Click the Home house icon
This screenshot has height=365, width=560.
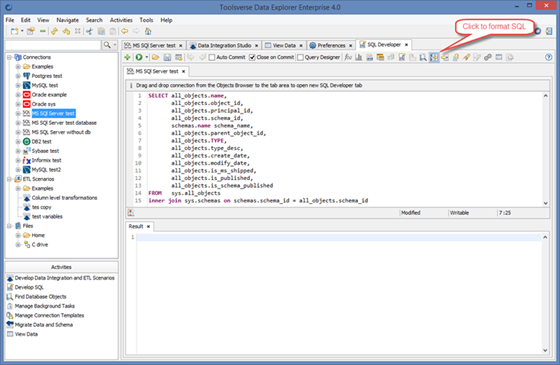[x=148, y=31]
